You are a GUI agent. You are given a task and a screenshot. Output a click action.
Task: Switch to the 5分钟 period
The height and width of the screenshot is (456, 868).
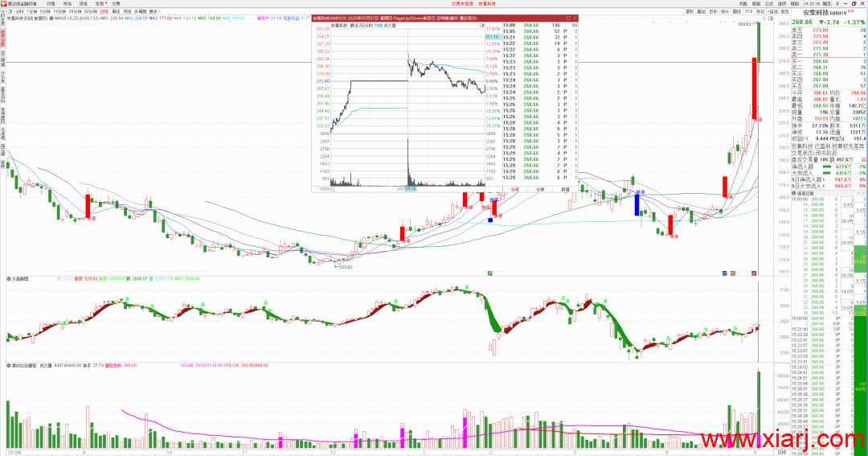point(45,11)
